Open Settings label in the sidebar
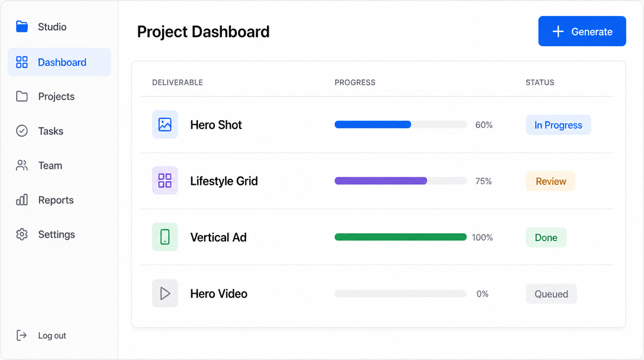The height and width of the screenshot is (360, 644). tap(57, 234)
